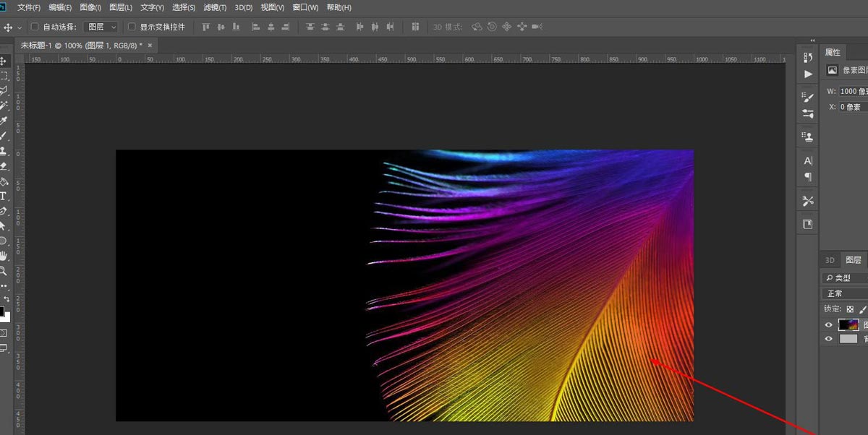The height and width of the screenshot is (435, 868).
Task: Open the Move tool preset picker arrow
Action: pyautogui.click(x=19, y=27)
